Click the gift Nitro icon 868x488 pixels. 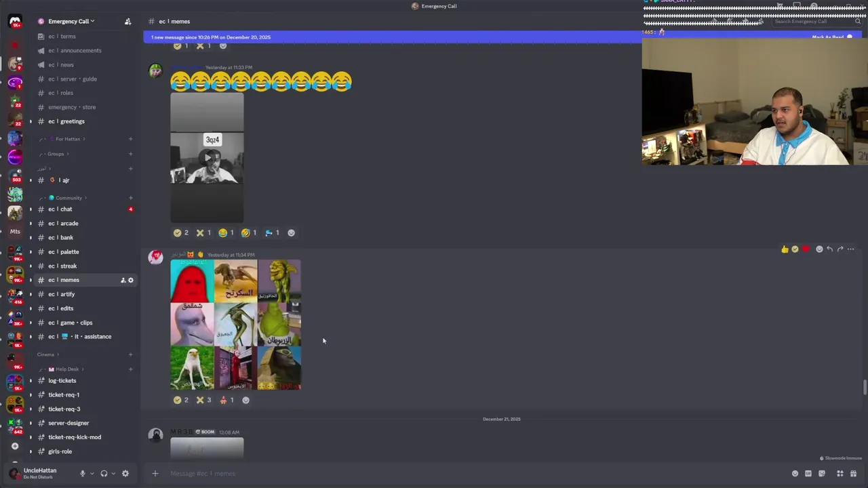pyautogui.click(x=854, y=473)
